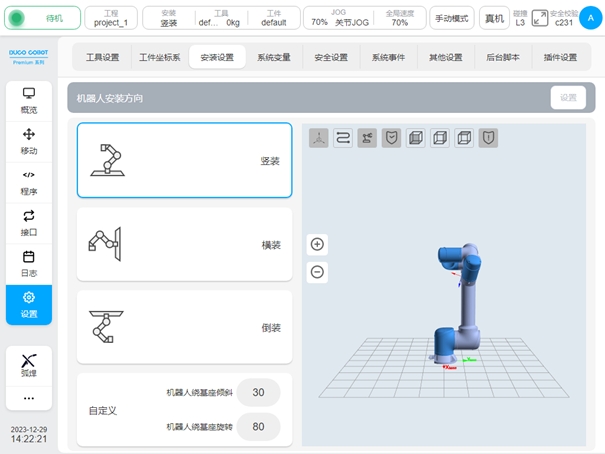Open the 工程 project_1 selector
The image size is (605, 454).
111,18
